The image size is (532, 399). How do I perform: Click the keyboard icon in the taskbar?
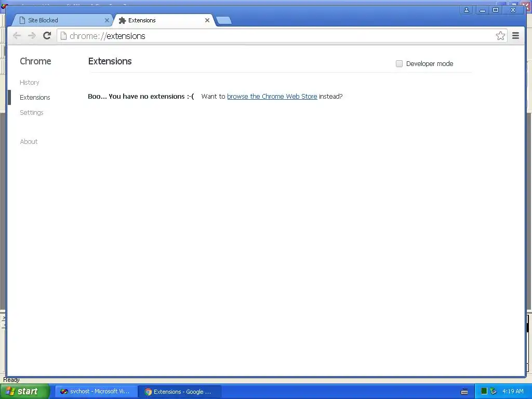(464, 392)
